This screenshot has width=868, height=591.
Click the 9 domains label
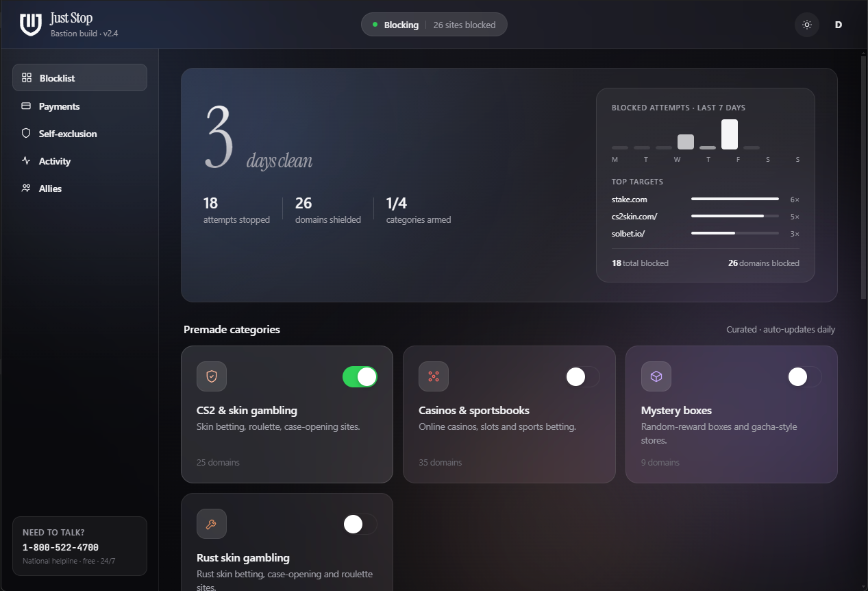click(x=660, y=462)
